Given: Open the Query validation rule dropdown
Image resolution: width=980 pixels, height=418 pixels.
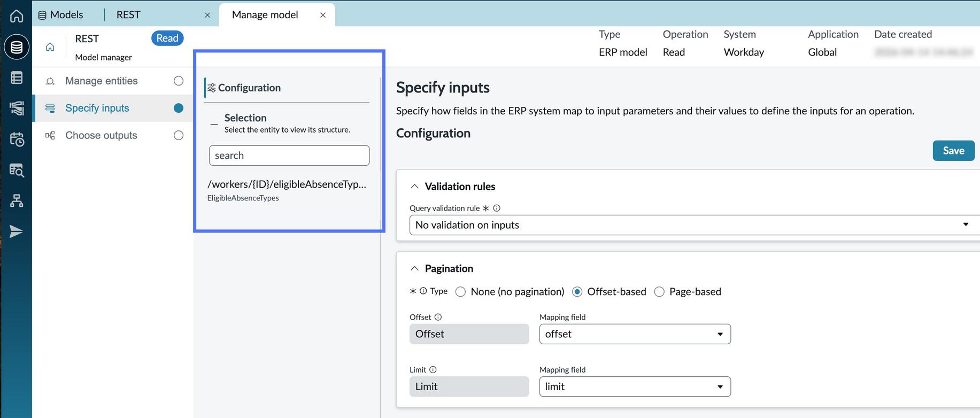Looking at the screenshot, I should [695, 225].
